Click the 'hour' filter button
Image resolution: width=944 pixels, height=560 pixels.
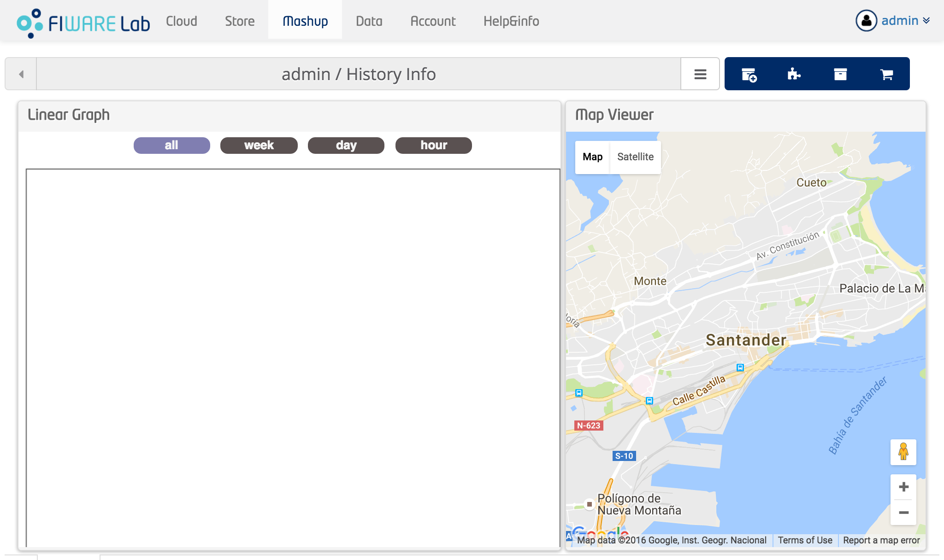[434, 145]
